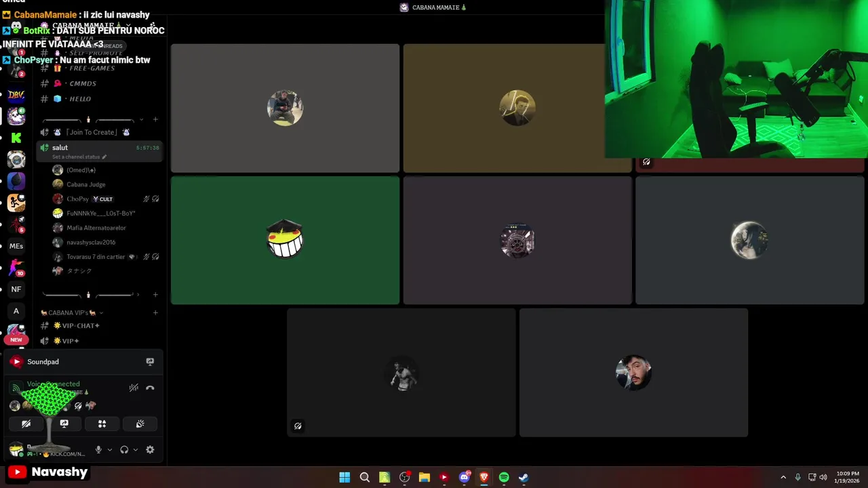
Task: Create channel plus next to Join To Create divider
Action: (155, 119)
